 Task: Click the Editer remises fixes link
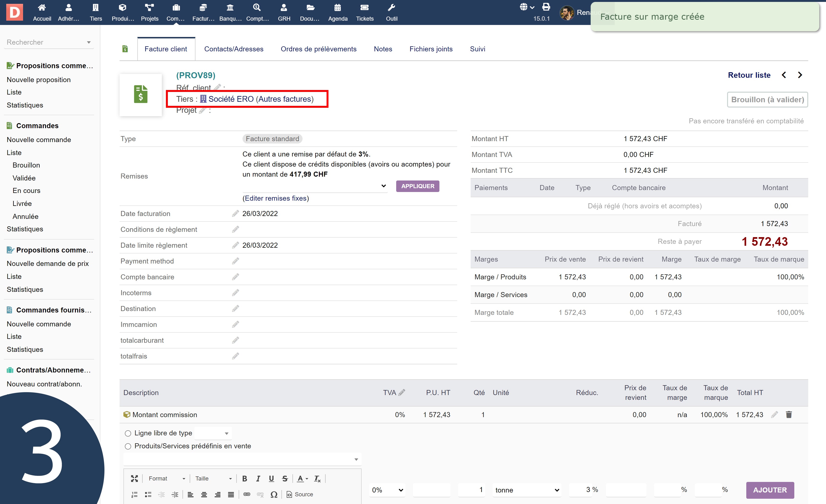coord(276,198)
